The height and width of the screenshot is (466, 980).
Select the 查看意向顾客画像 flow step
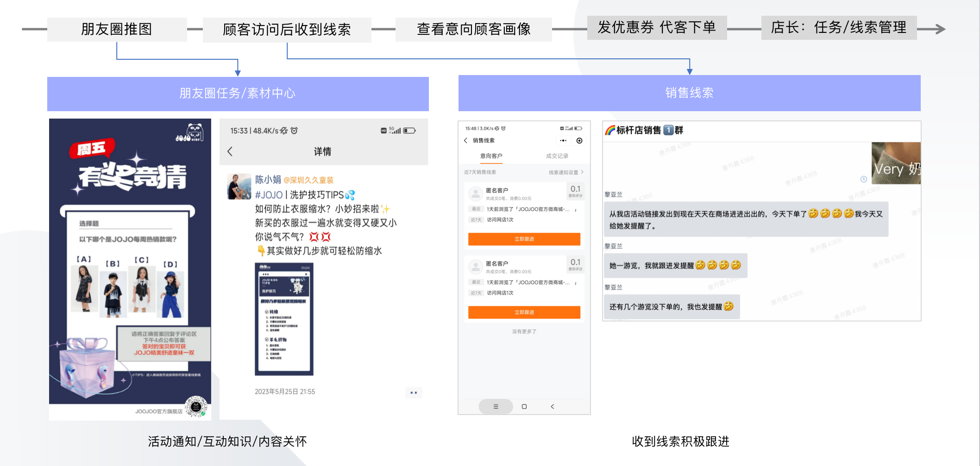pos(473,29)
